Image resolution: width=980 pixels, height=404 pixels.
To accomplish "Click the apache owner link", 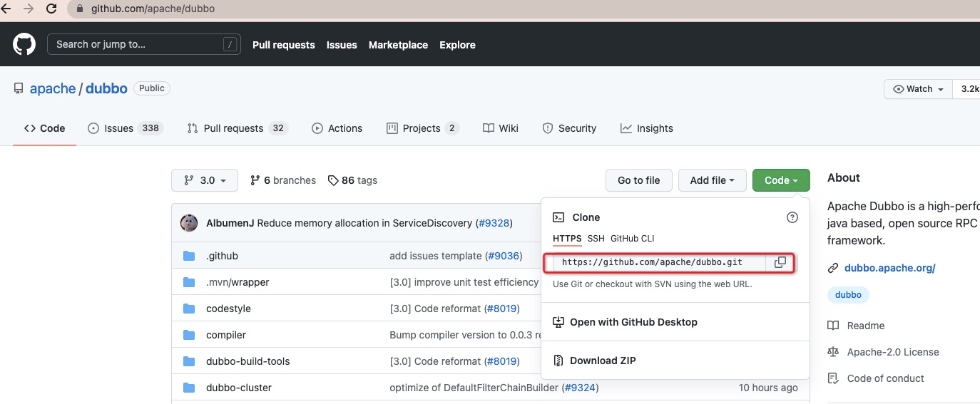I will [x=53, y=89].
